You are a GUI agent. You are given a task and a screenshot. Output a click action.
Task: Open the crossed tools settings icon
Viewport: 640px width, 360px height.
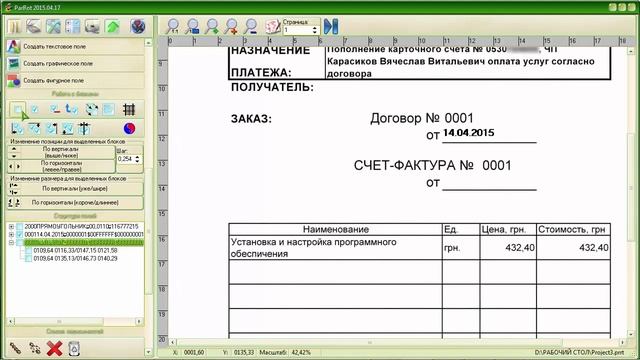click(53, 27)
